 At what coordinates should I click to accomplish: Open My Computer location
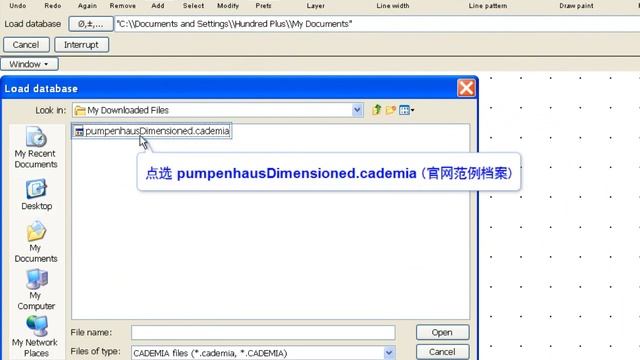click(36, 290)
